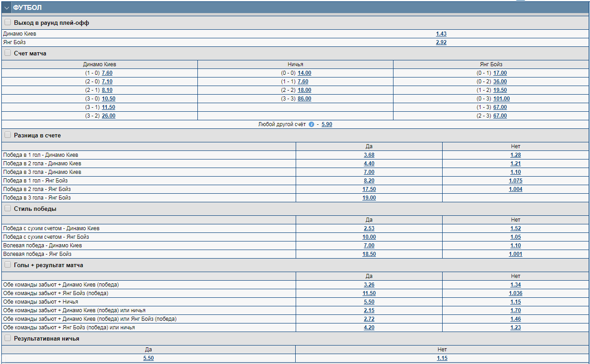Pick score 1-0 odds 7.60 for Динамо Киев
The height and width of the screenshot is (364, 590).
107,73
